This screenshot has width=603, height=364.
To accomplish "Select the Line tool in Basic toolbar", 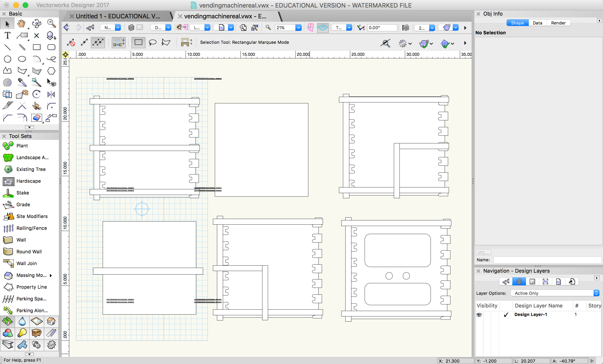I will click(x=7, y=47).
